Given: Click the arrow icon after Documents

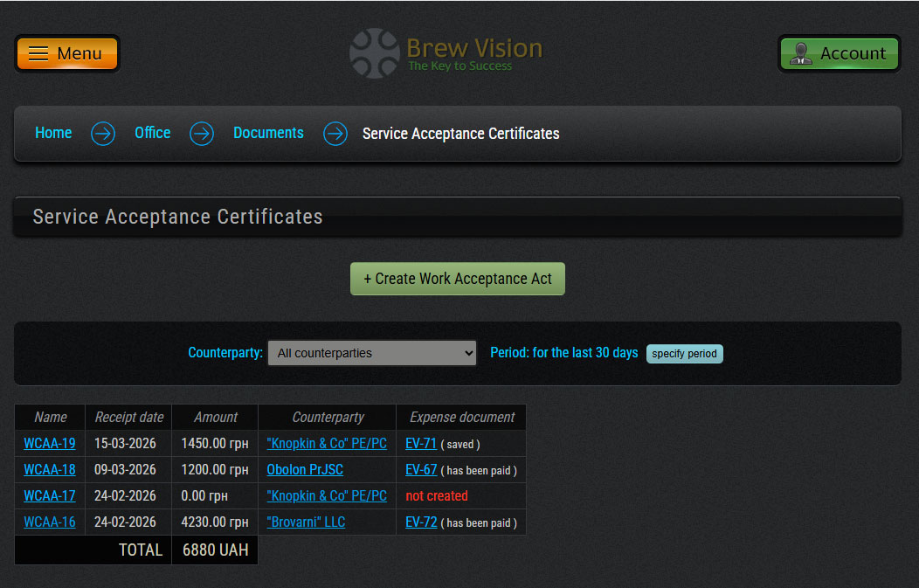Looking at the screenshot, I should click(335, 134).
